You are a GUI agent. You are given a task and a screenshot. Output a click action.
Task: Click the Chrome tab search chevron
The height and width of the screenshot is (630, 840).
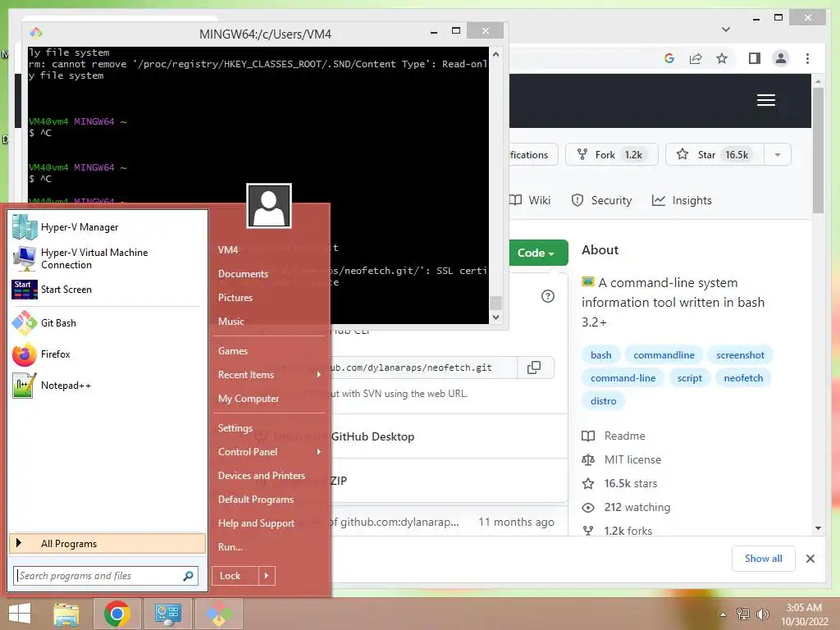(x=726, y=30)
